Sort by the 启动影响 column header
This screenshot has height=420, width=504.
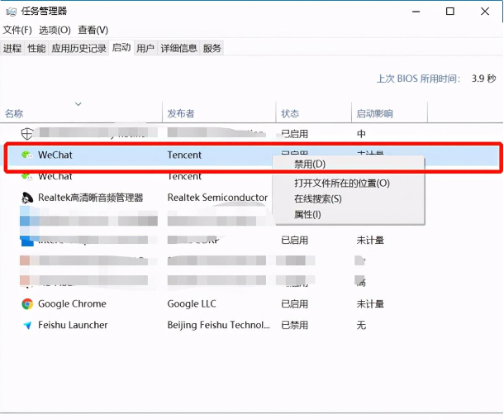(x=390, y=113)
